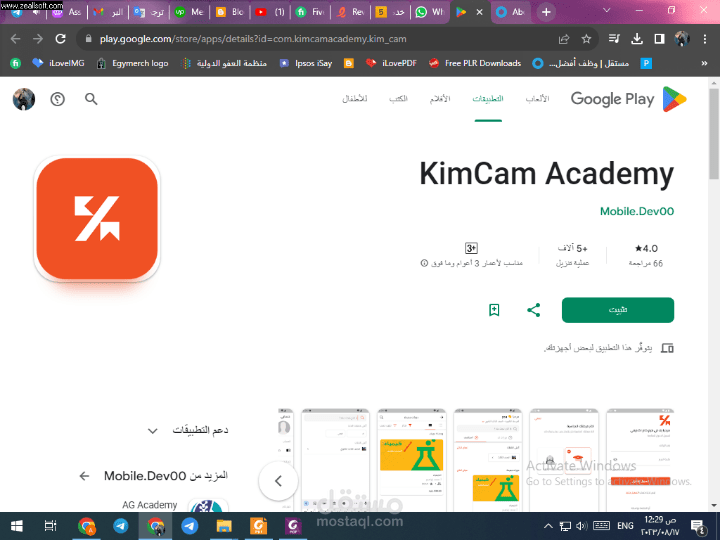Image resolution: width=720 pixels, height=540 pixels.
Task: Click the 66 reviews rating text
Action: [x=646, y=264]
